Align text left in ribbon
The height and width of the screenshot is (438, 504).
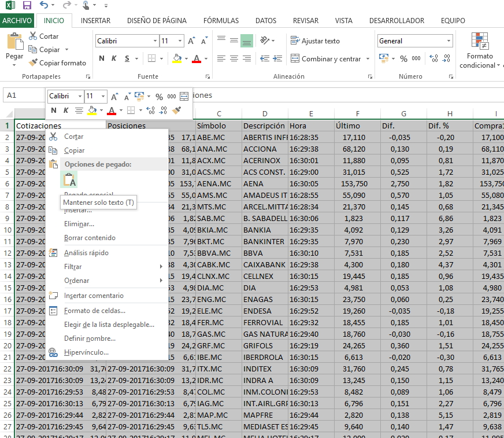[221, 58]
